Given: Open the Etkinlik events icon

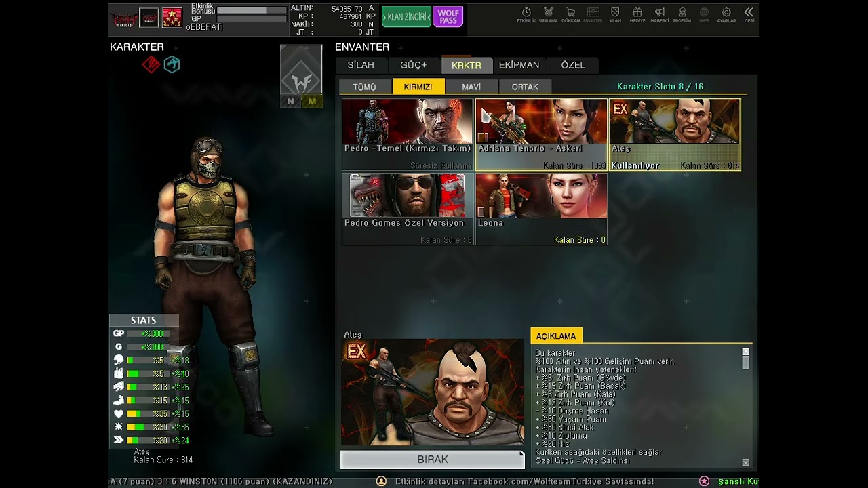Looking at the screenshot, I should click(x=526, y=15).
